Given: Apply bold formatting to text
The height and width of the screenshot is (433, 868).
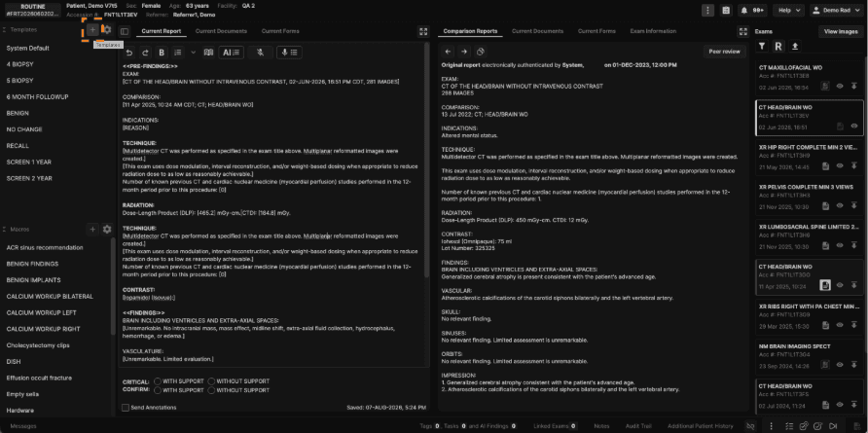Looking at the screenshot, I should (x=162, y=53).
